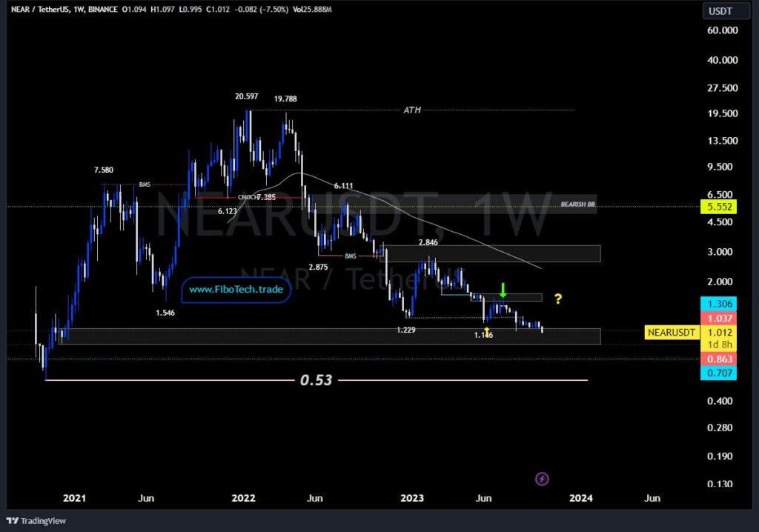The height and width of the screenshot is (532, 759).
Task: Click the yellow question mark annotation
Action: [x=558, y=299]
